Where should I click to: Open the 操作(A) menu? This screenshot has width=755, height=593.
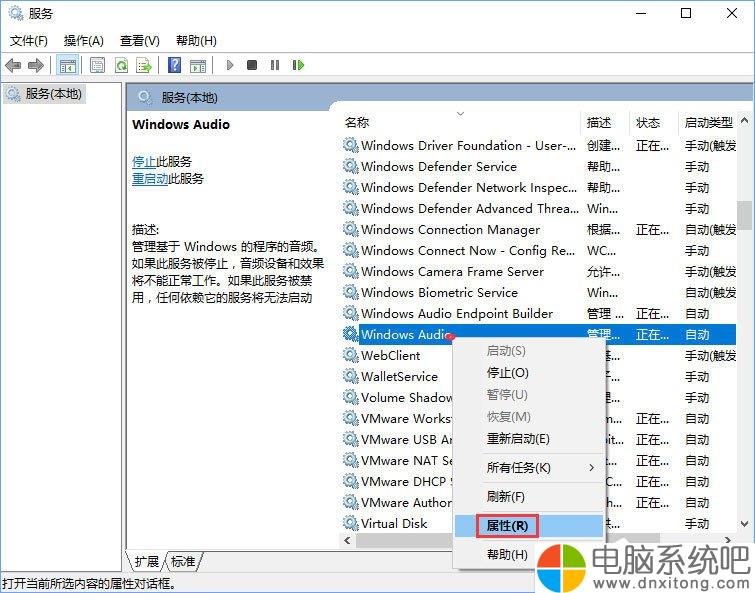(x=84, y=40)
